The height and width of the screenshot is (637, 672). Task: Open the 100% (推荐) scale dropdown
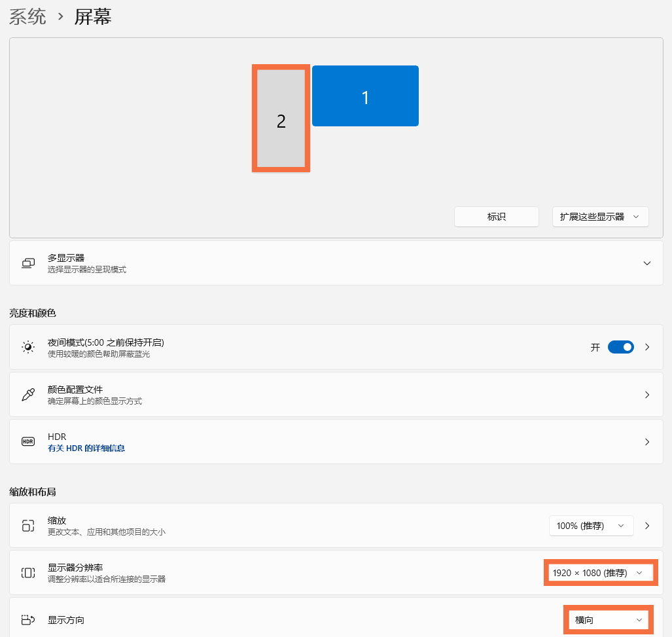click(x=591, y=526)
